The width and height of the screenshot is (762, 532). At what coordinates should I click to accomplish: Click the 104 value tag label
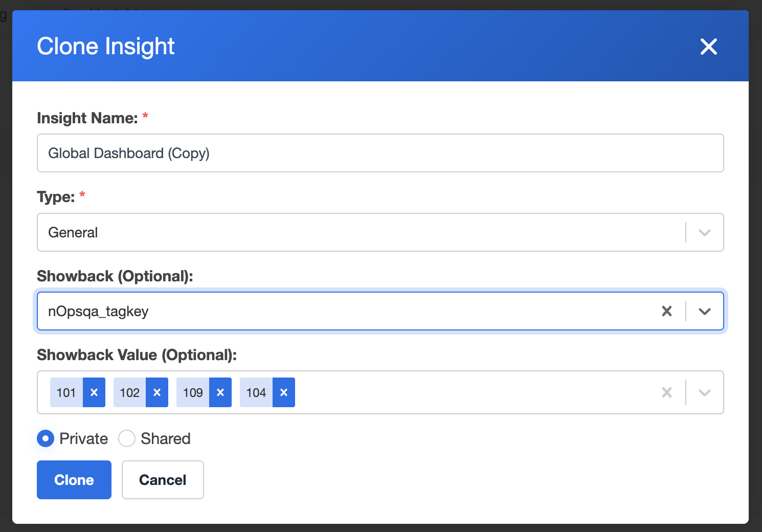pos(256,392)
